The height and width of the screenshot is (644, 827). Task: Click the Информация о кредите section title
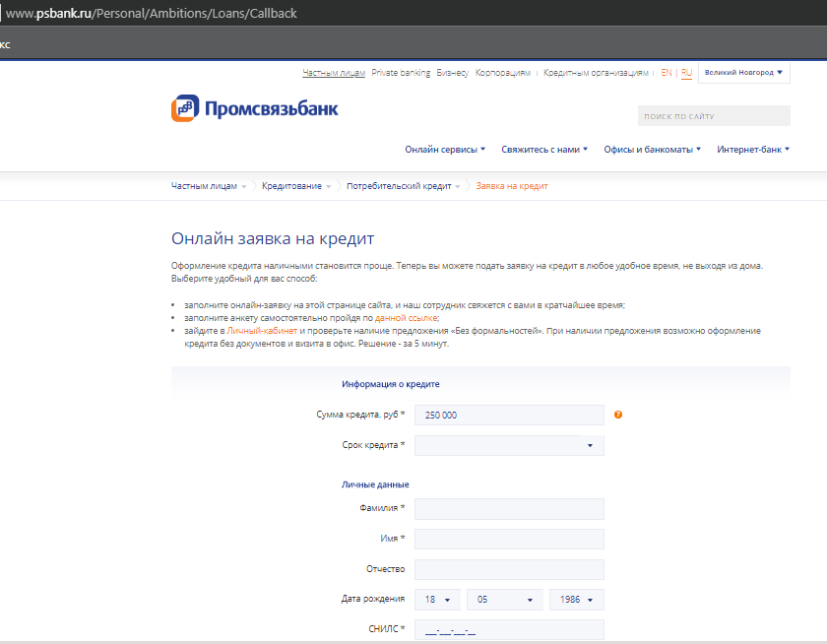click(x=390, y=384)
